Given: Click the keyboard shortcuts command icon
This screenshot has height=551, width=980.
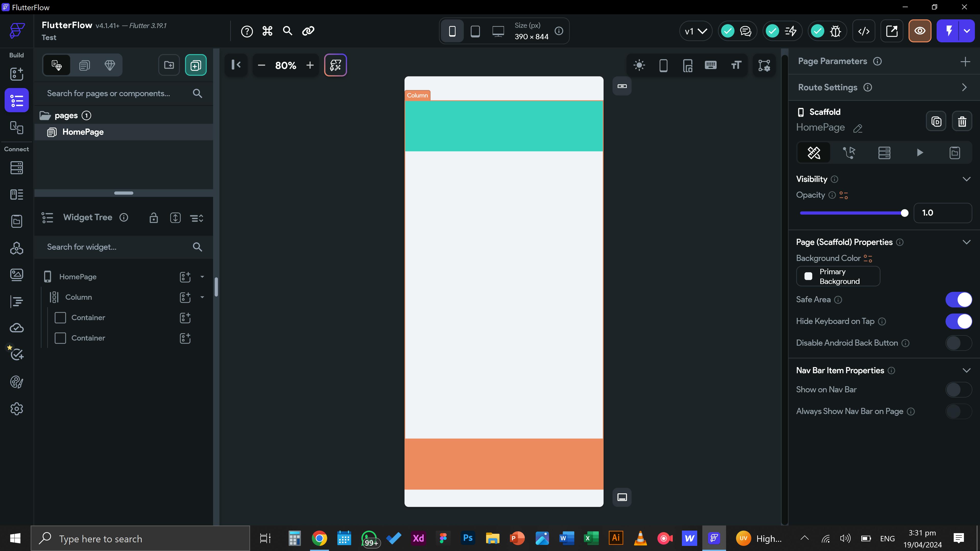Looking at the screenshot, I should 267,31.
